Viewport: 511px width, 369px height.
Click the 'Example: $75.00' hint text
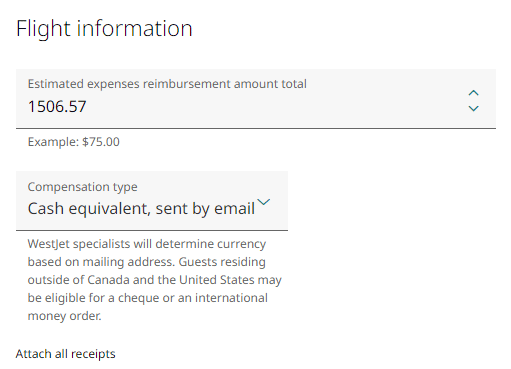[73, 142]
